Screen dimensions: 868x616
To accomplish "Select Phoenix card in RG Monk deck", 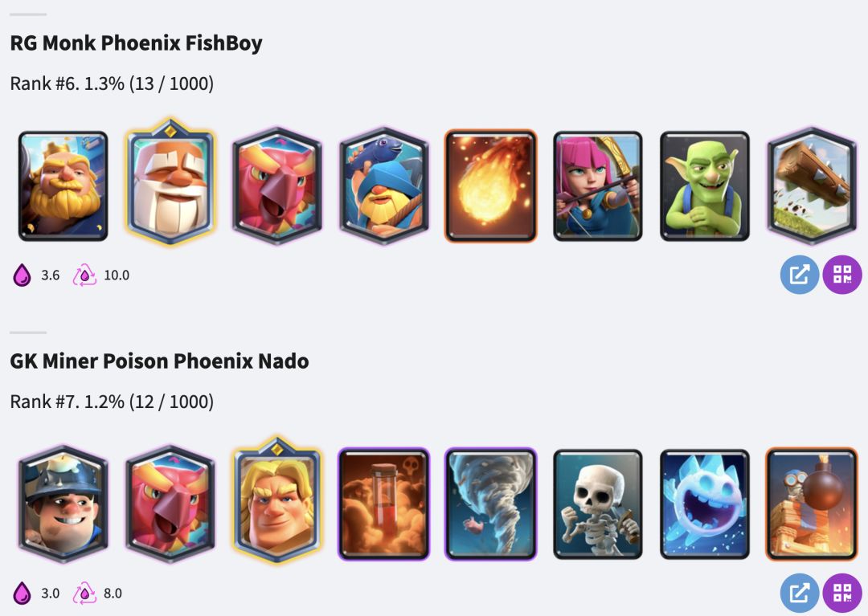I will click(x=277, y=186).
